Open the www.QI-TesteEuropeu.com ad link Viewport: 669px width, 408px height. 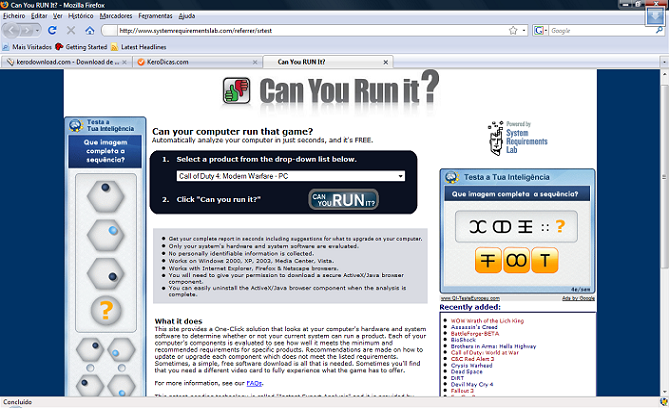pyautogui.click(x=470, y=298)
